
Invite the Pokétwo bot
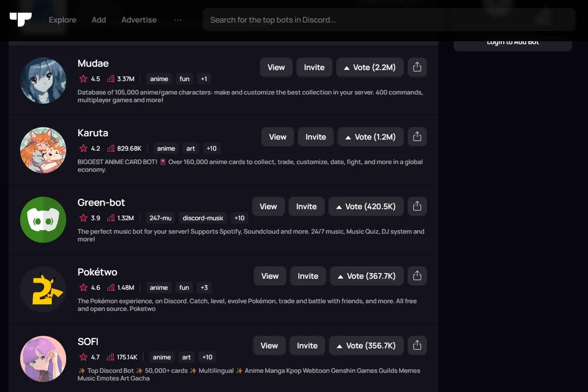[308, 276]
